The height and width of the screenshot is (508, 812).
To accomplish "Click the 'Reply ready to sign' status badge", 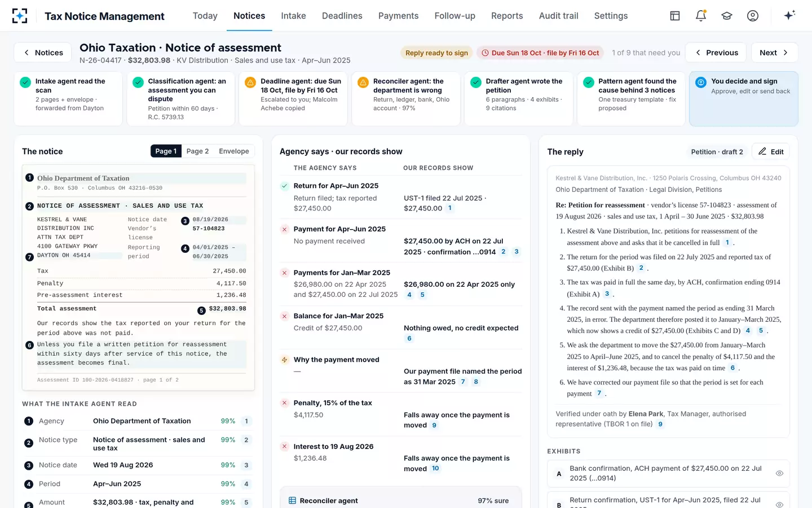I will click(437, 53).
